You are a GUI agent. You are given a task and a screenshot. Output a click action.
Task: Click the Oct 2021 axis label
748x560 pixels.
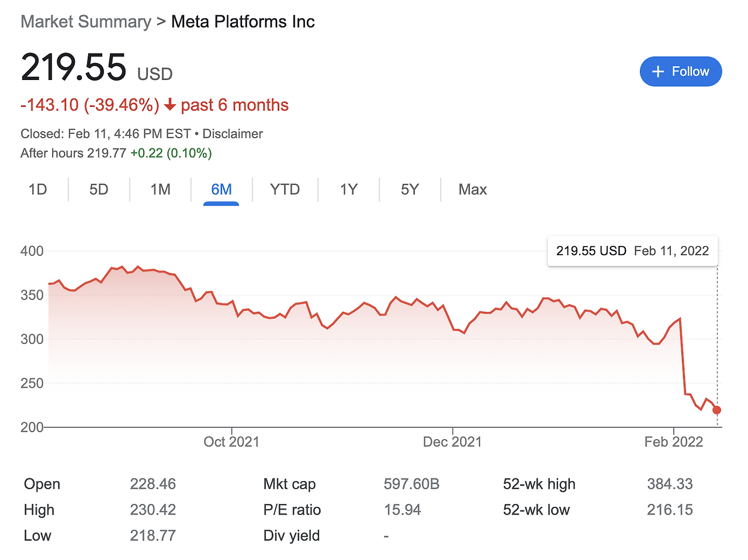point(231,441)
